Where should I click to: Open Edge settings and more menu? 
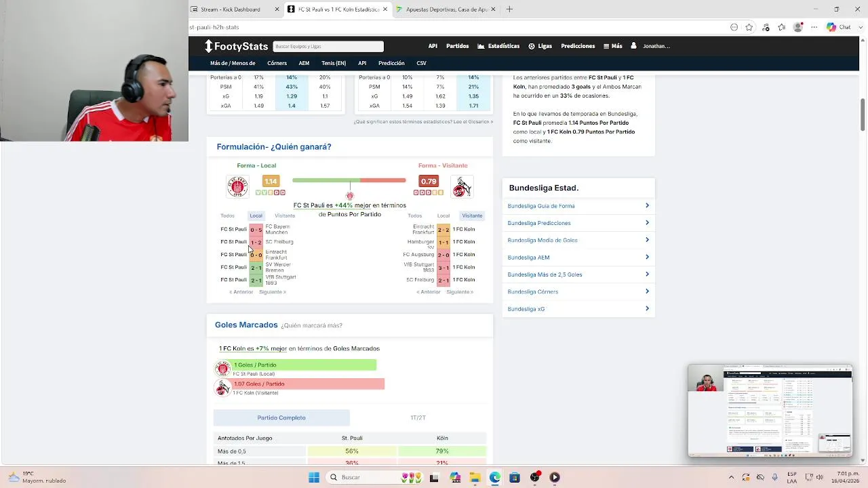click(813, 27)
